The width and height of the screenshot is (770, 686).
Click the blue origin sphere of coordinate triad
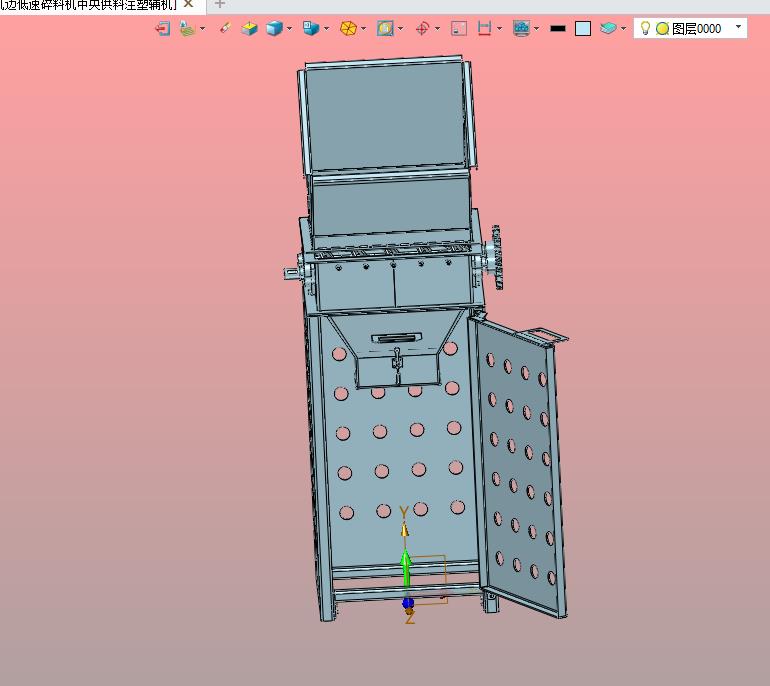(x=408, y=603)
